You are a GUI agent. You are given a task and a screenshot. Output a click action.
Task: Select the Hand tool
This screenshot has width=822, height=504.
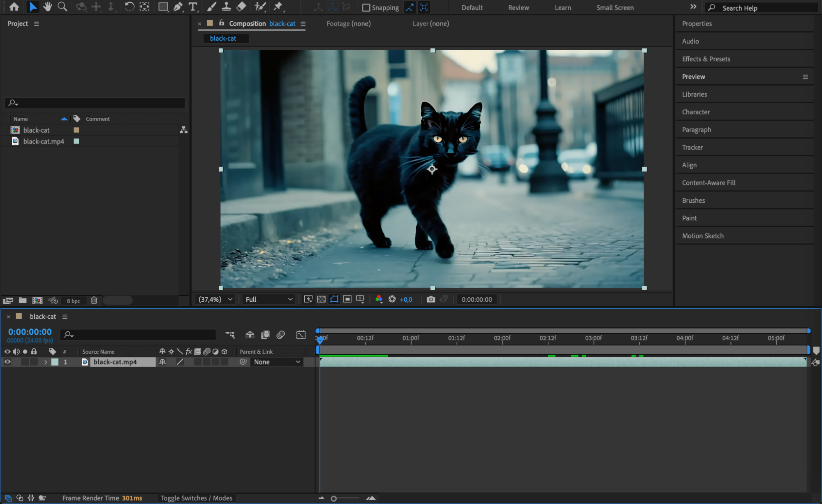click(x=48, y=7)
